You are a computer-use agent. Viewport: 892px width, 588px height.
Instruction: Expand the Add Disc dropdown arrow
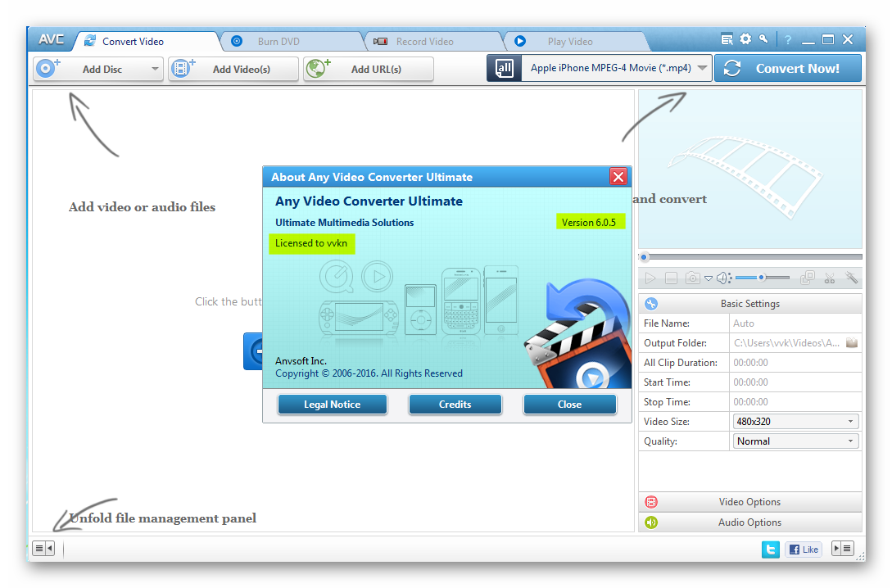point(155,69)
